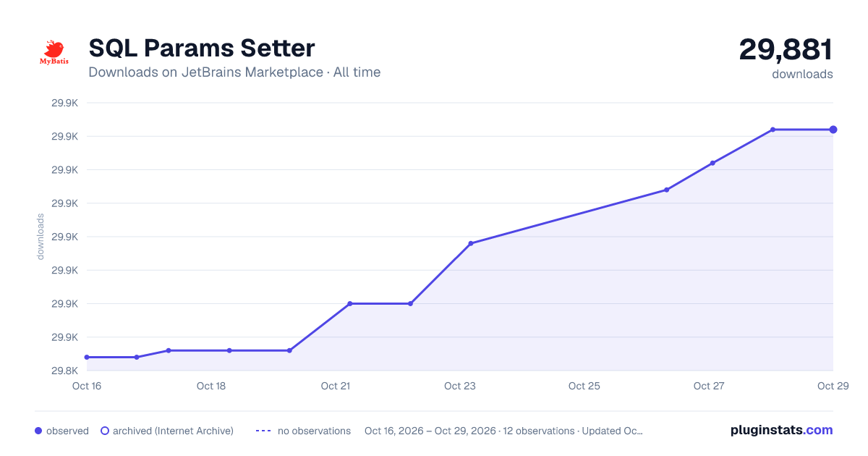Select the Oct 16 data point

coord(87,357)
